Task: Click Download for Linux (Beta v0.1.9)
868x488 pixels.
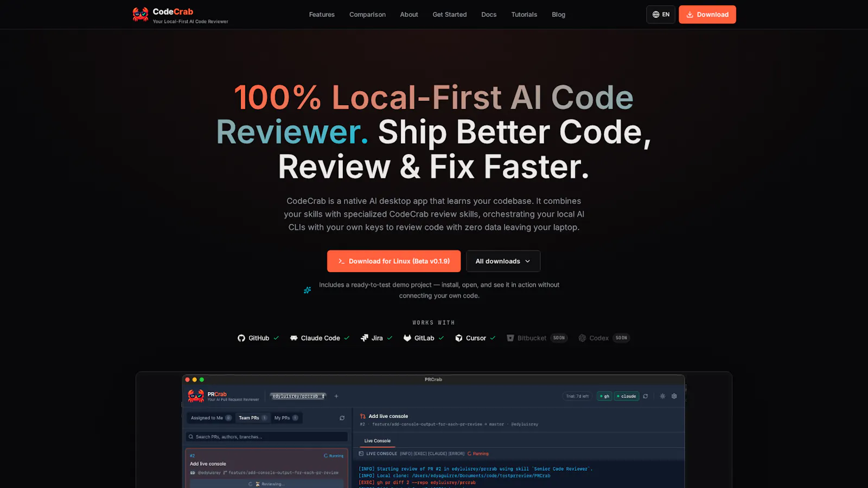Action: (x=394, y=261)
